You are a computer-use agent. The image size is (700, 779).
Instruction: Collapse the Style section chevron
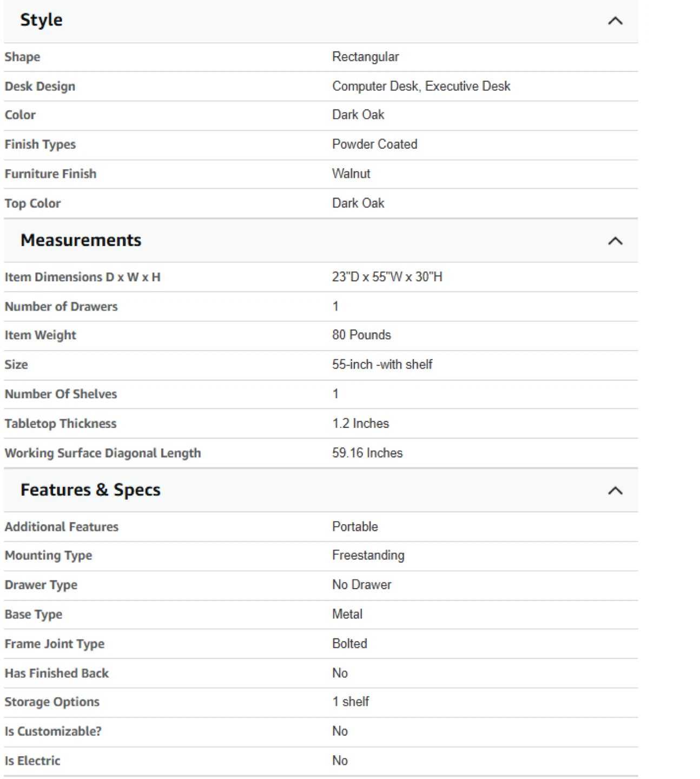pos(615,21)
